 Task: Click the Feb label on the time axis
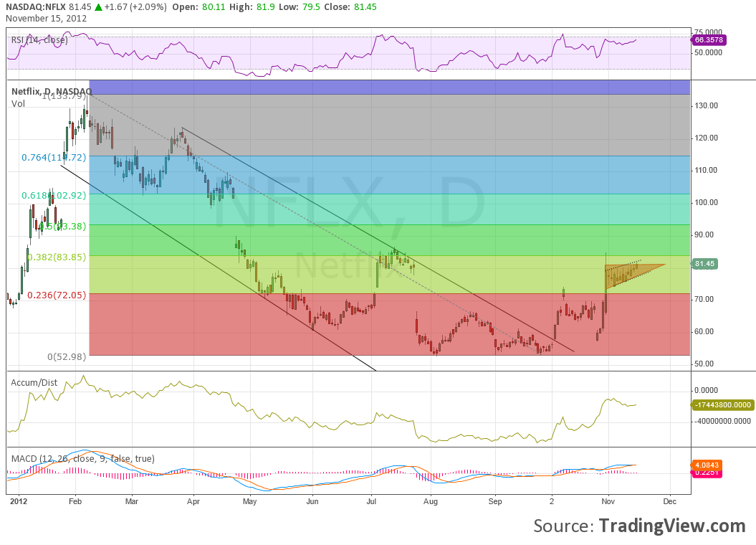[x=75, y=501]
